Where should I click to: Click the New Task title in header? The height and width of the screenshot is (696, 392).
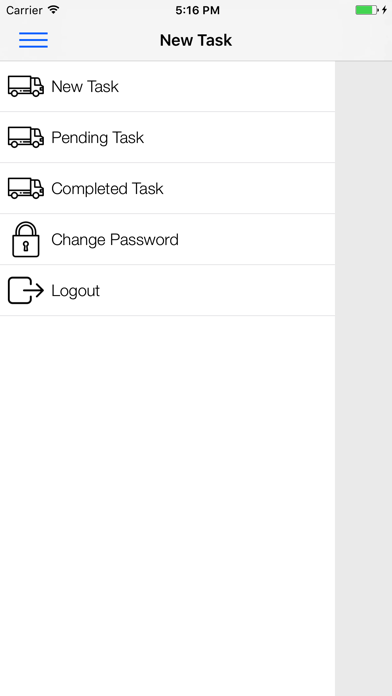pyautogui.click(x=196, y=40)
